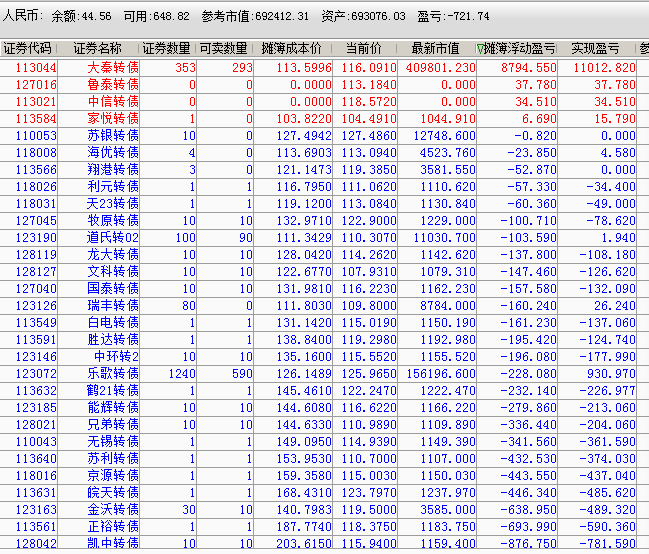Click the 最新市值 column header
The height and width of the screenshot is (554, 649).
click(435, 48)
